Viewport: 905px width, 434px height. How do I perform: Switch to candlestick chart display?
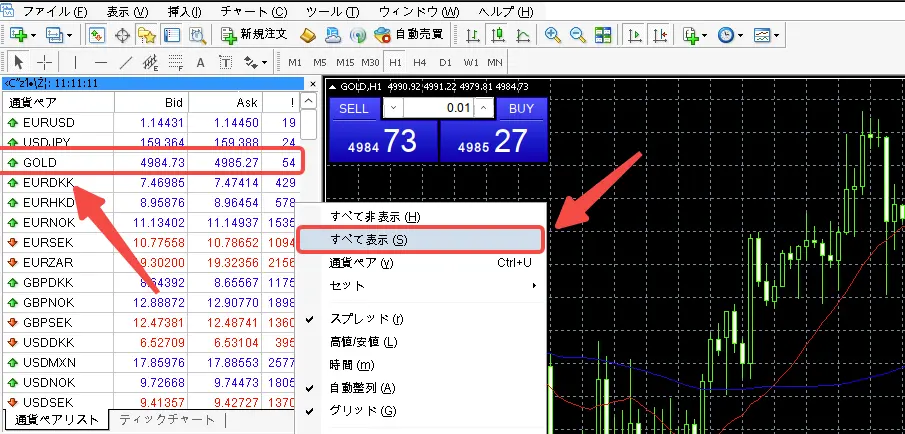pyautogui.click(x=498, y=36)
